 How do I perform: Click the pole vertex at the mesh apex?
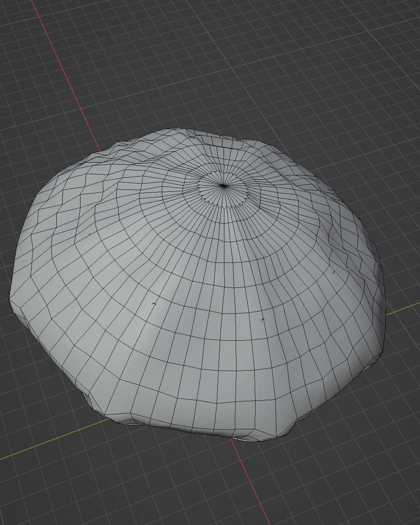click(223, 186)
